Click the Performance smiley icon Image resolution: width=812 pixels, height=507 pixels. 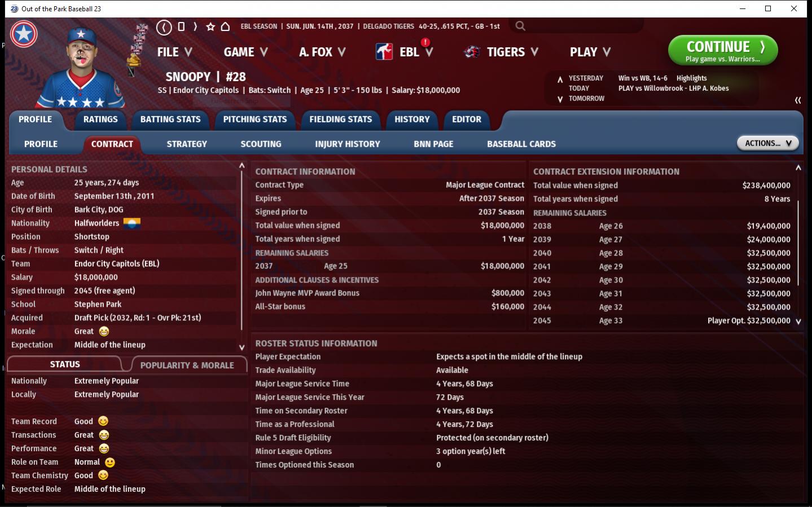[104, 448]
